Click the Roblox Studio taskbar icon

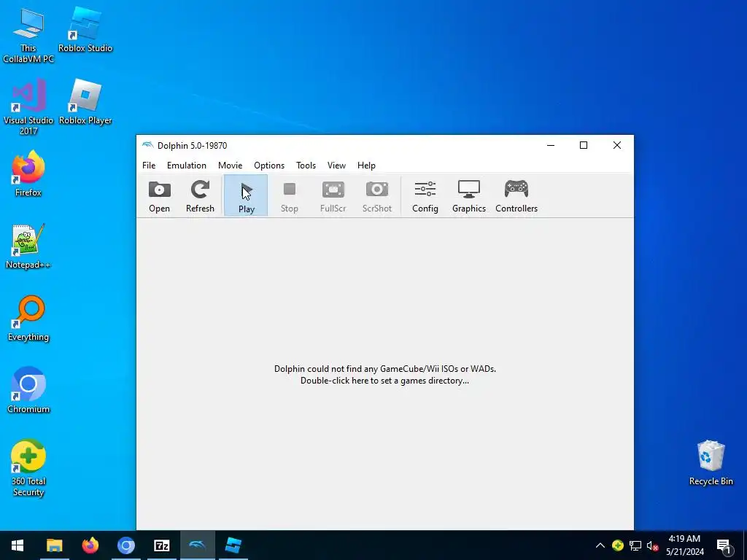click(233, 545)
